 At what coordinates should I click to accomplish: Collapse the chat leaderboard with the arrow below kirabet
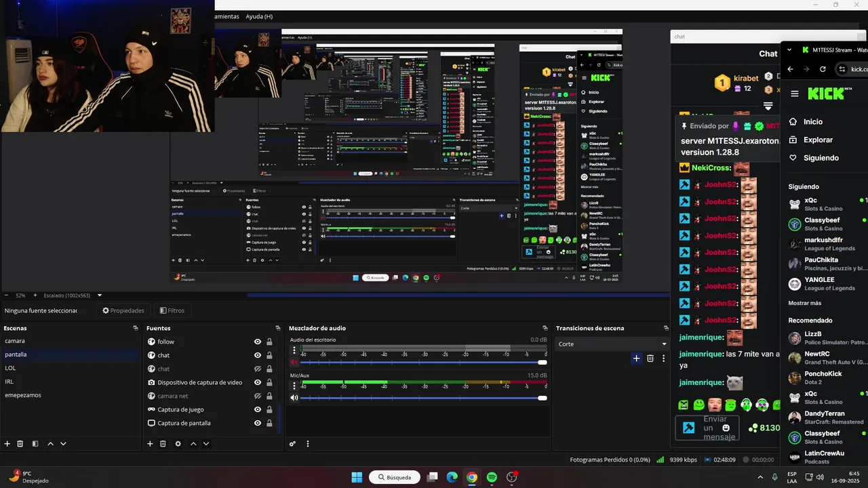pyautogui.click(x=768, y=106)
